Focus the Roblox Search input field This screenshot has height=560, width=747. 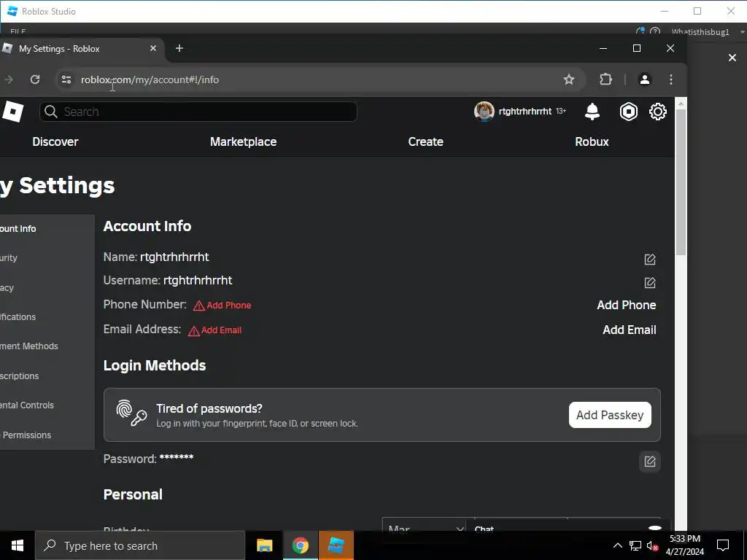(198, 112)
